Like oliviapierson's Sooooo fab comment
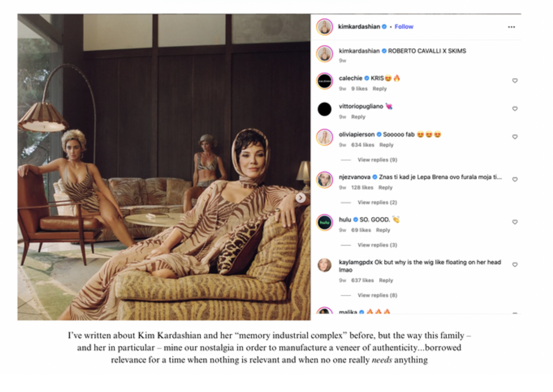 click(515, 137)
